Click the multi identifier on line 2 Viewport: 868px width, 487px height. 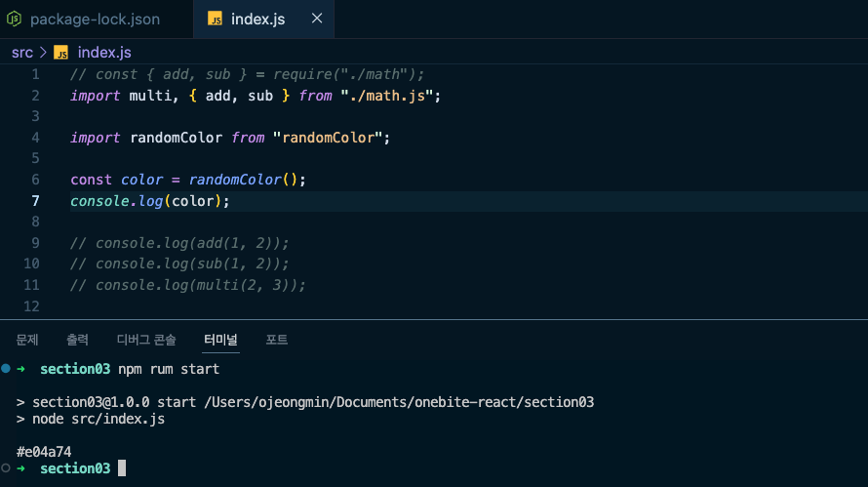tap(150, 96)
